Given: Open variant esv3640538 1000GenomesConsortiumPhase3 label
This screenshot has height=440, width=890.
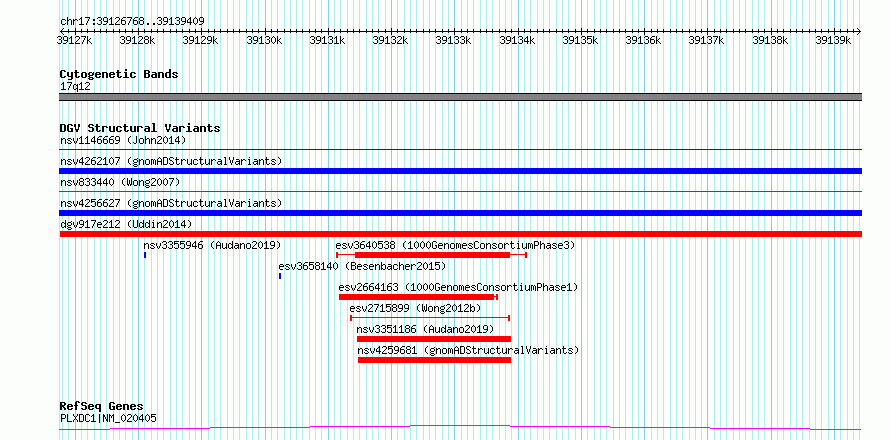Looking at the screenshot, I should [x=455, y=245].
